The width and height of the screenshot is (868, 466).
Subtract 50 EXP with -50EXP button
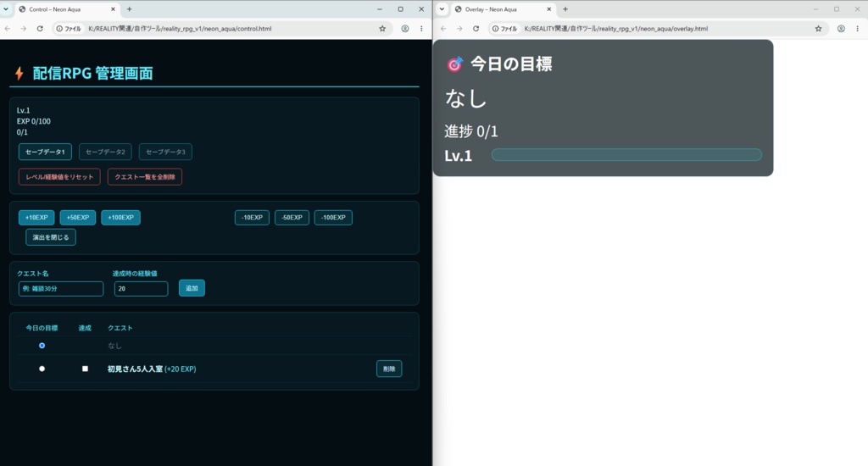tap(292, 218)
